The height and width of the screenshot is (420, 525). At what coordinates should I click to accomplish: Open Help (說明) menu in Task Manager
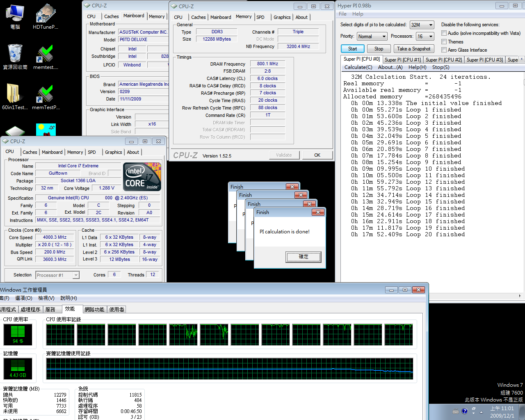click(x=68, y=298)
